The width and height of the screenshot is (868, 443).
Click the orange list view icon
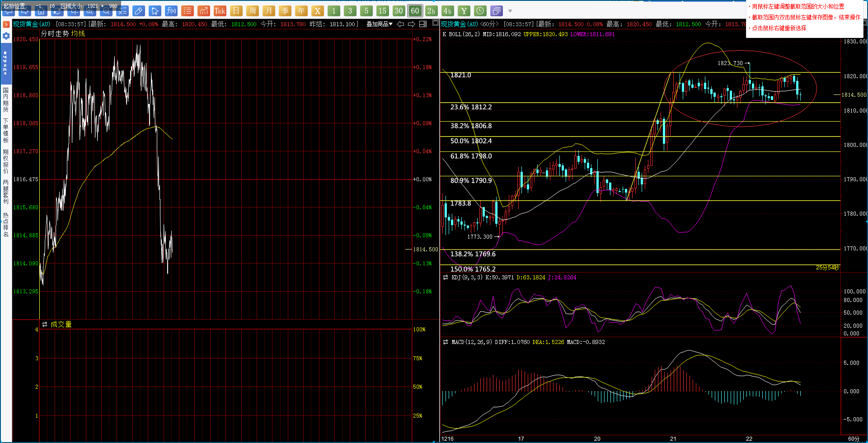tap(188, 11)
